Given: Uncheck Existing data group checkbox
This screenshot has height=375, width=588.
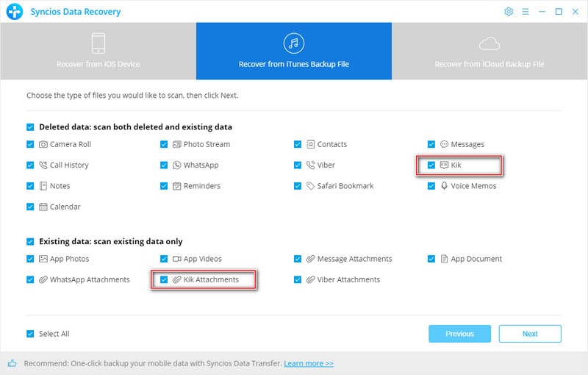Looking at the screenshot, I should pyautogui.click(x=30, y=241).
